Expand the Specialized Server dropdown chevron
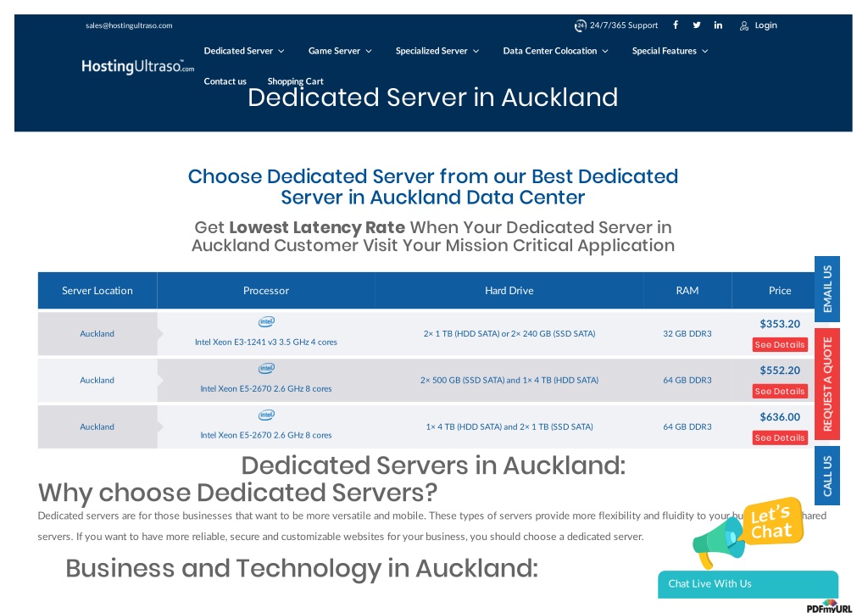The image size is (868, 613). 476,51
